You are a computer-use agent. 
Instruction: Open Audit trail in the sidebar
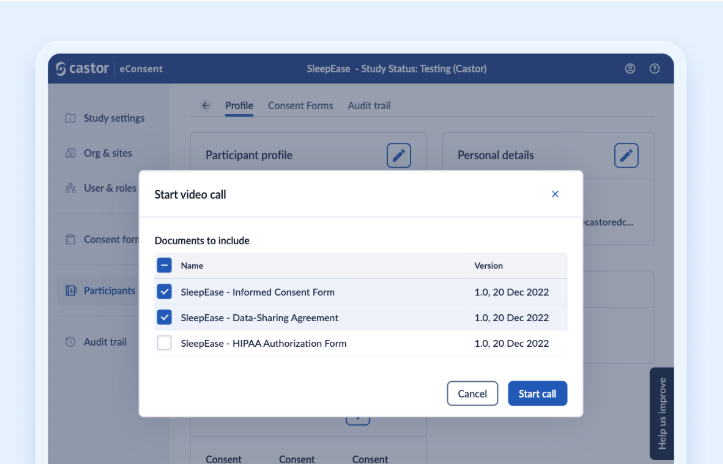point(105,342)
